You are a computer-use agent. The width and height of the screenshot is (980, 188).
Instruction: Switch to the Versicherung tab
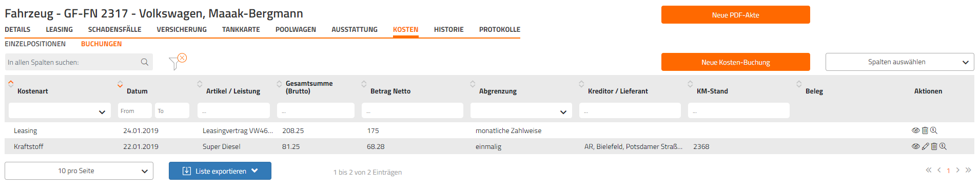click(x=182, y=30)
